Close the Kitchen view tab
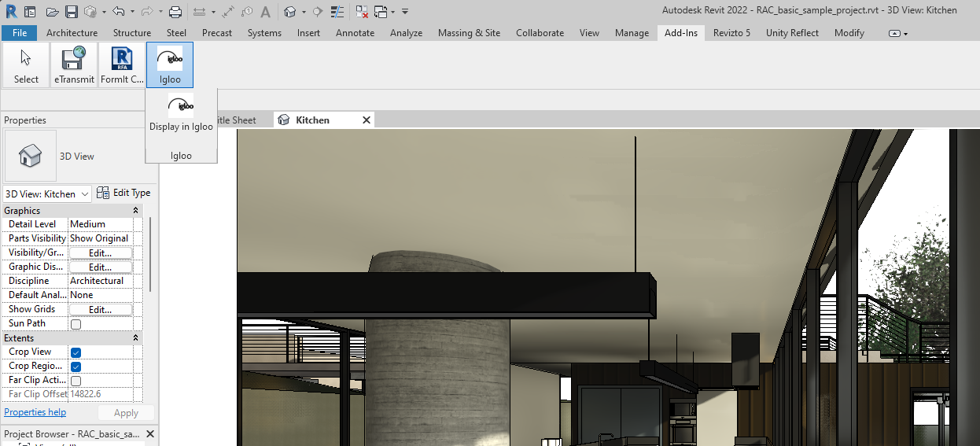980x446 pixels. point(366,120)
